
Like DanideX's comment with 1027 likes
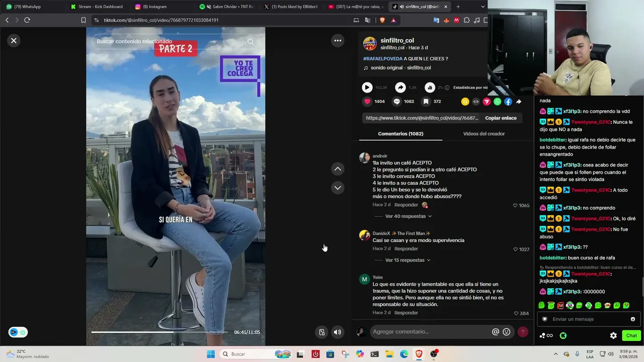click(x=515, y=249)
